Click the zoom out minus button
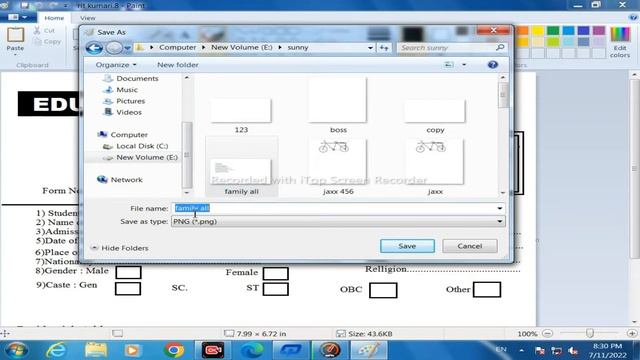 tap(548, 333)
